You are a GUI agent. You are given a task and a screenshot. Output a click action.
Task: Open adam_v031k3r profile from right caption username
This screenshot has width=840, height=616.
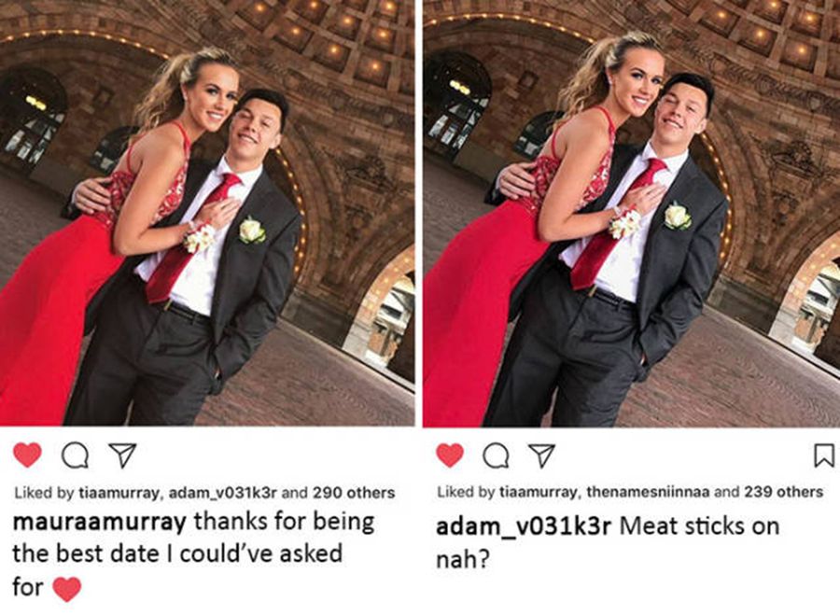click(524, 527)
